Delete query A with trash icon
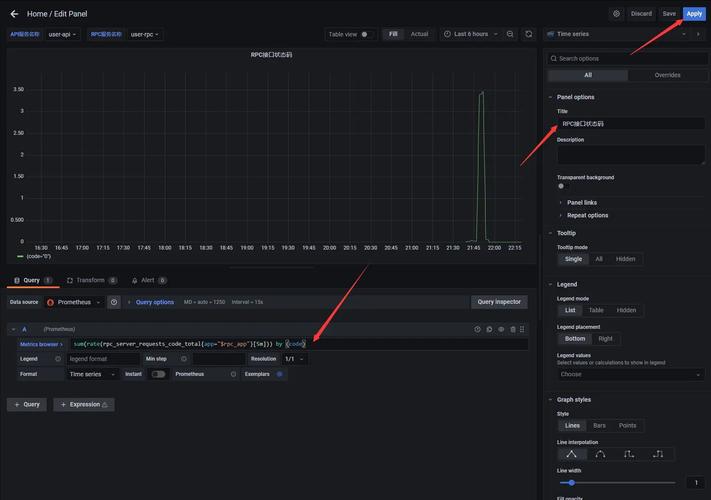Viewport: 711px width, 500px height. pyautogui.click(x=513, y=329)
